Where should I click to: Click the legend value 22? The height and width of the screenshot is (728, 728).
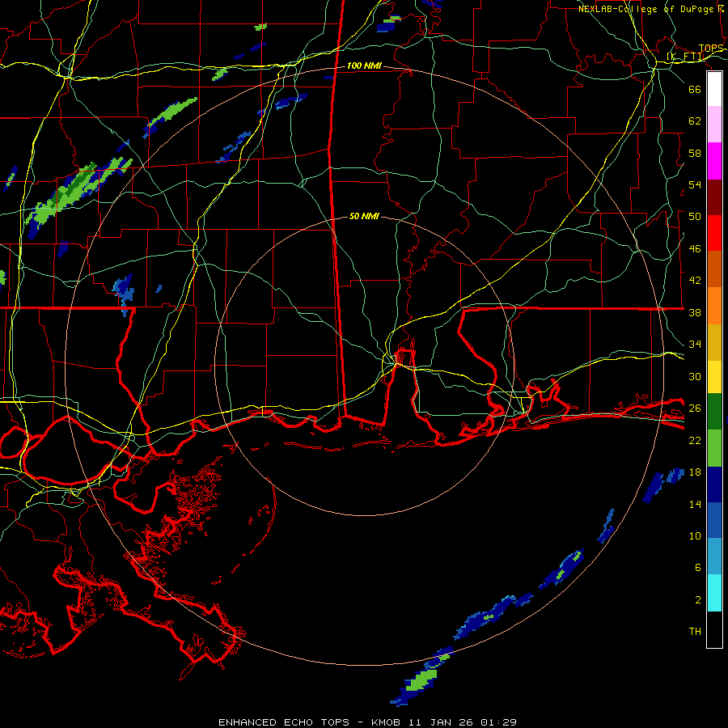pyautogui.click(x=695, y=440)
